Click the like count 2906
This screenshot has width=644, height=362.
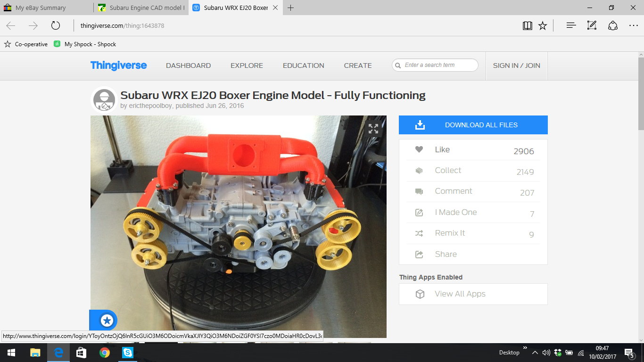tap(524, 151)
